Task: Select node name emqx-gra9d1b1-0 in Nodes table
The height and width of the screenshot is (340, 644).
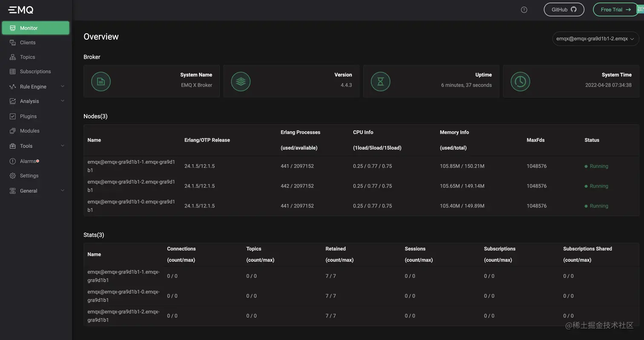Action: coord(131,206)
